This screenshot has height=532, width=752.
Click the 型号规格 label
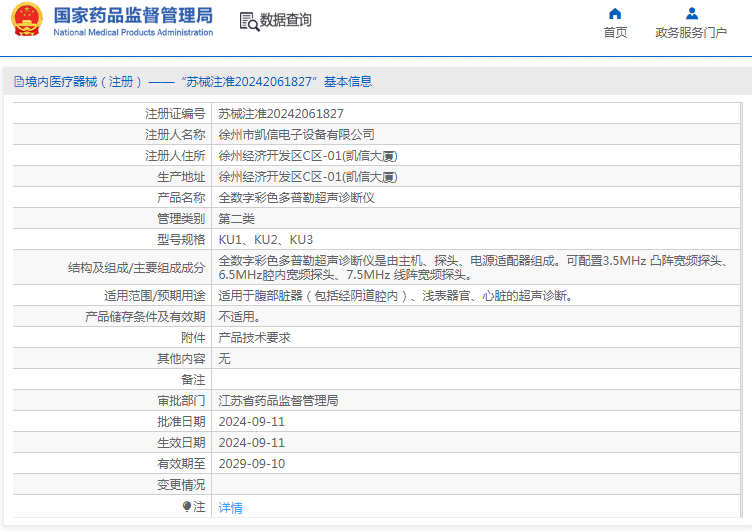[x=181, y=240]
